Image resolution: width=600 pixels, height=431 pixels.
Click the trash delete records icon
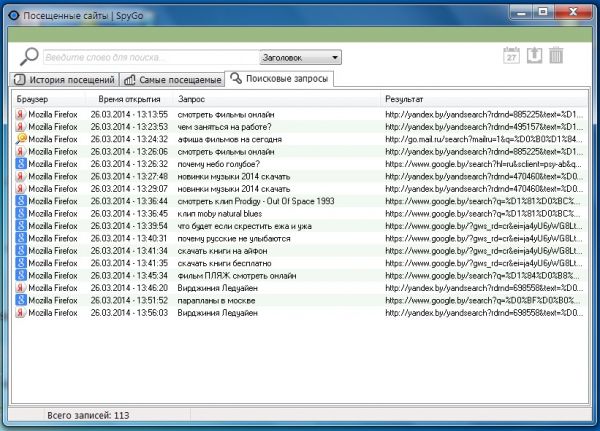(x=556, y=56)
